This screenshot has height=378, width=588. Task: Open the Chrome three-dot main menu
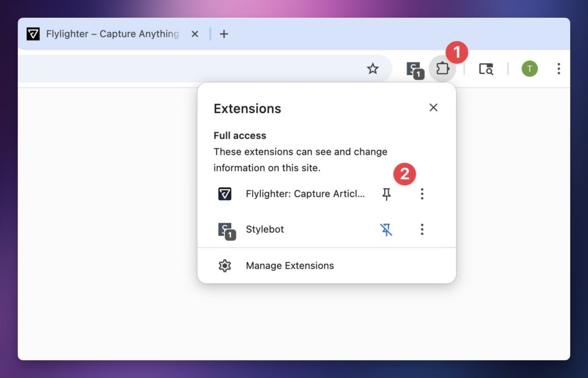pyautogui.click(x=558, y=69)
